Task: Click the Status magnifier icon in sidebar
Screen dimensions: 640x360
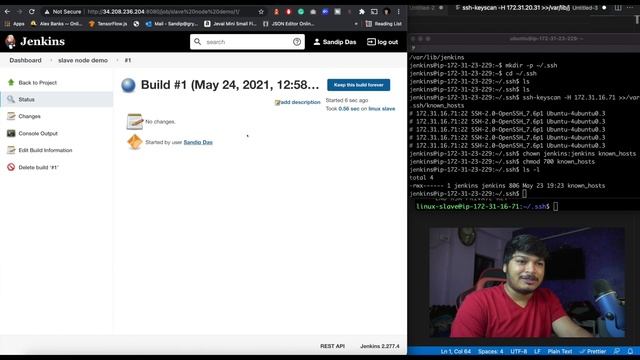Action: [x=11, y=99]
